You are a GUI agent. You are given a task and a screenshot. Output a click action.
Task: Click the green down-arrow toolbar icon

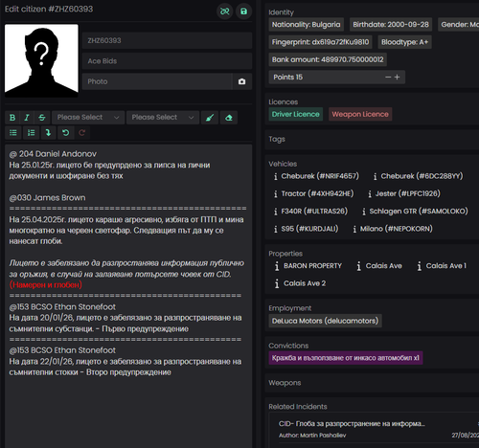pyautogui.click(x=48, y=133)
